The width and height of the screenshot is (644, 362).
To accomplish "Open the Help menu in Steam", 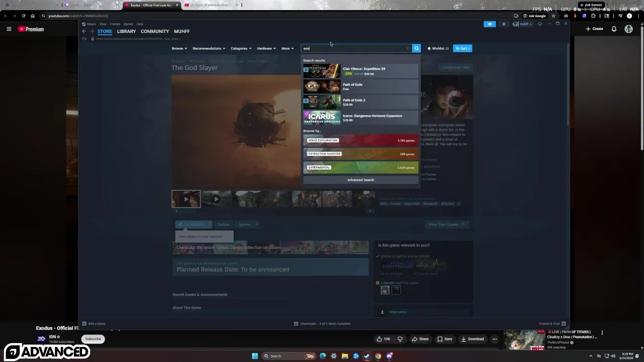I will pos(140,24).
